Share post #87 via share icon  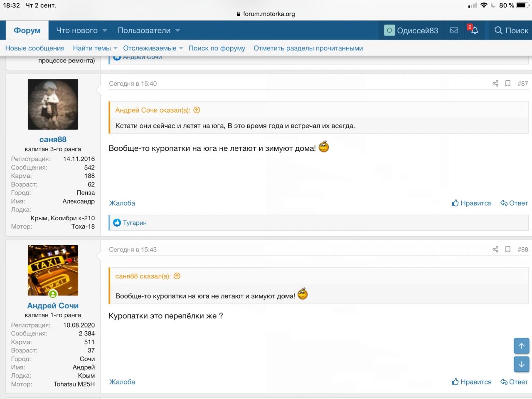pyautogui.click(x=495, y=84)
